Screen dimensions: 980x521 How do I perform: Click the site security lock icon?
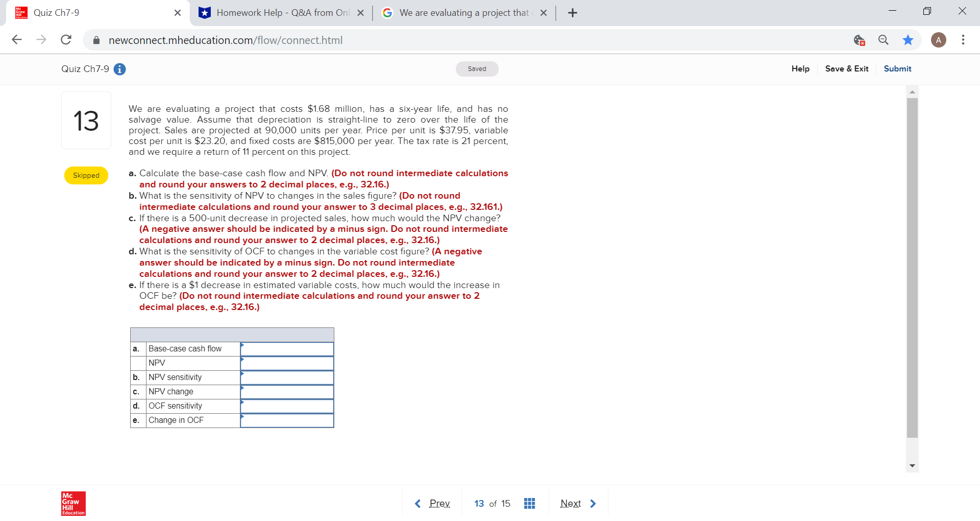pyautogui.click(x=96, y=40)
